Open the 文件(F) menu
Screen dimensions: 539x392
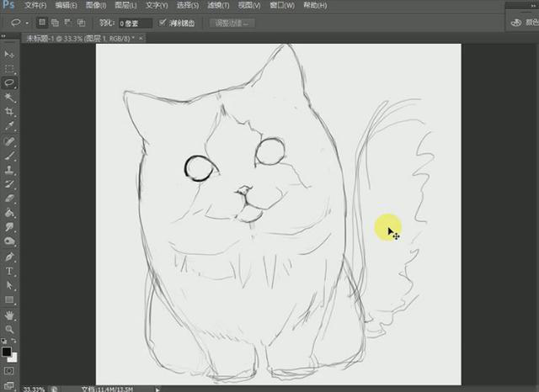36,5
